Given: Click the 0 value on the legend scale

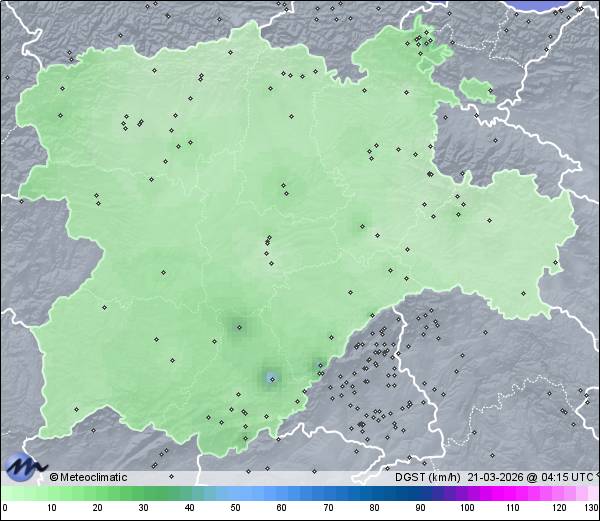Looking at the screenshot, I should coord(5,508).
